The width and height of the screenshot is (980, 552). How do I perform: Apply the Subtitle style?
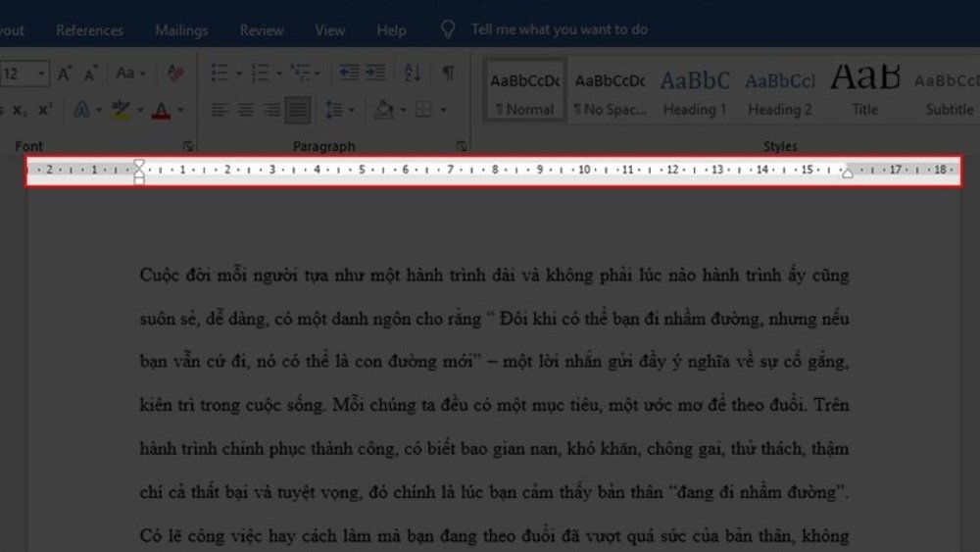pyautogui.click(x=948, y=92)
